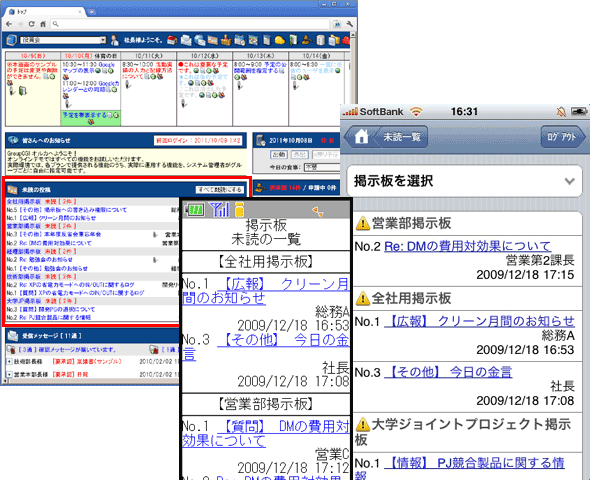This screenshot has height=480, width=590.
Task: Open the yellow helmet icon in toolbar
Action: pyautogui.click(x=280, y=40)
